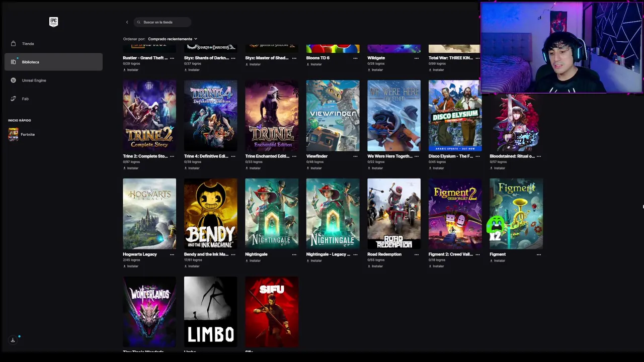The image size is (644, 362).
Task: Open the downloads icon in the sidebar
Action: [13, 340]
